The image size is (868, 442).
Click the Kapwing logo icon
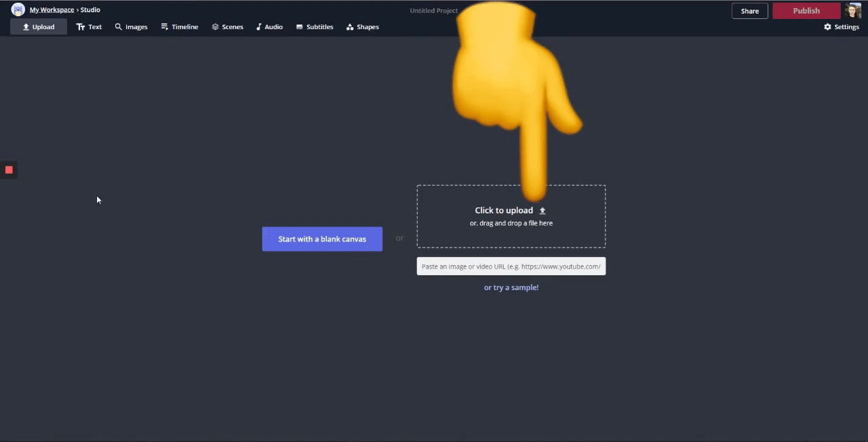pos(18,9)
